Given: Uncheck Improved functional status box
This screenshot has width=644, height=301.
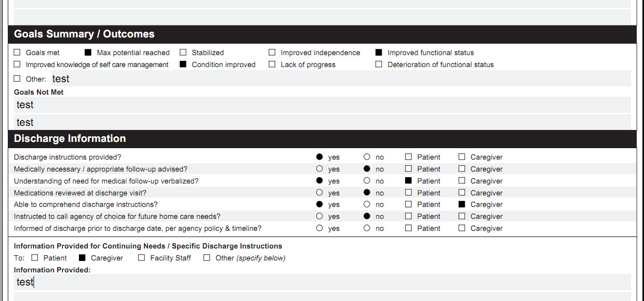Looking at the screenshot, I should tap(379, 53).
